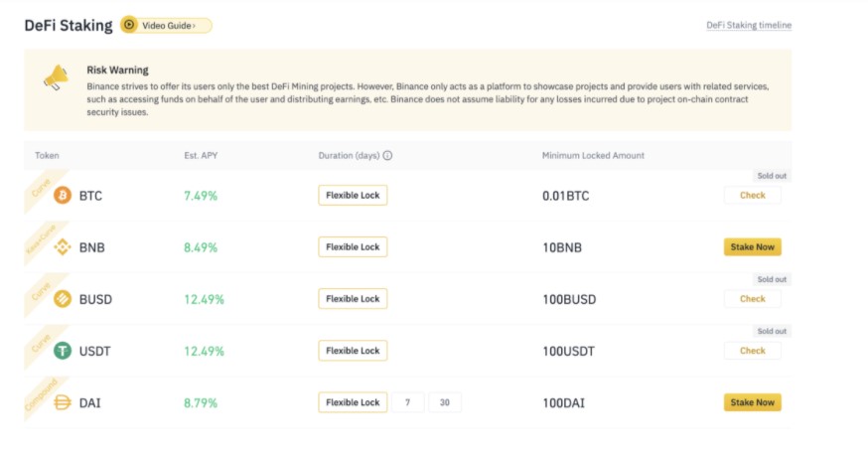Image resolution: width=868 pixels, height=460 pixels.
Task: Click the 100USDT minimum amount
Action: [568, 352]
